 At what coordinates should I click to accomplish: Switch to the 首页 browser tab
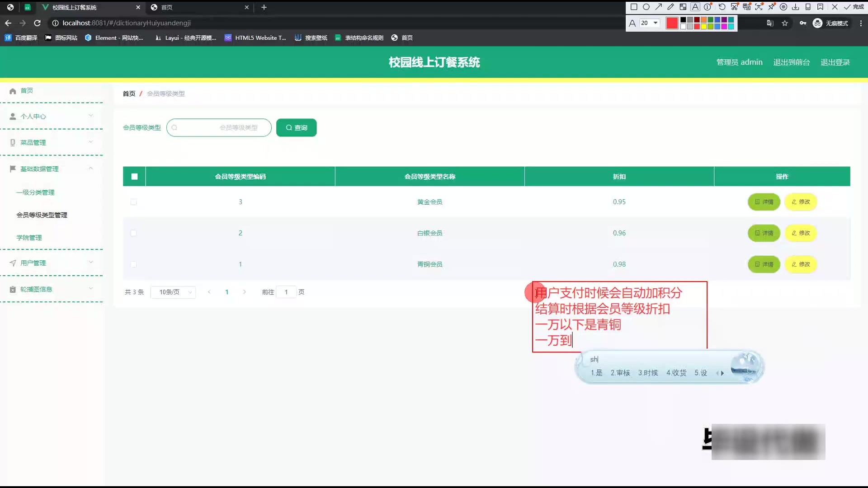click(x=199, y=7)
